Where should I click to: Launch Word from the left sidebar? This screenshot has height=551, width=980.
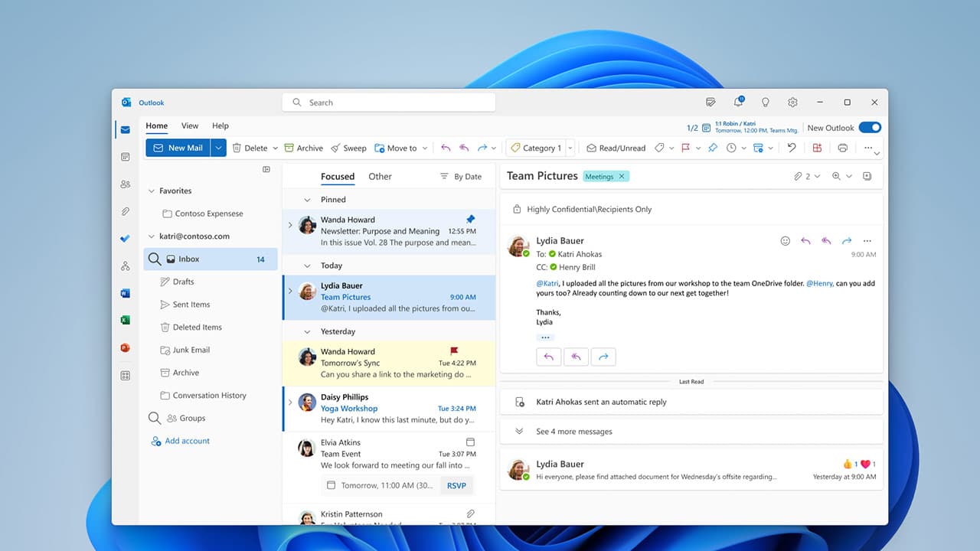click(125, 293)
